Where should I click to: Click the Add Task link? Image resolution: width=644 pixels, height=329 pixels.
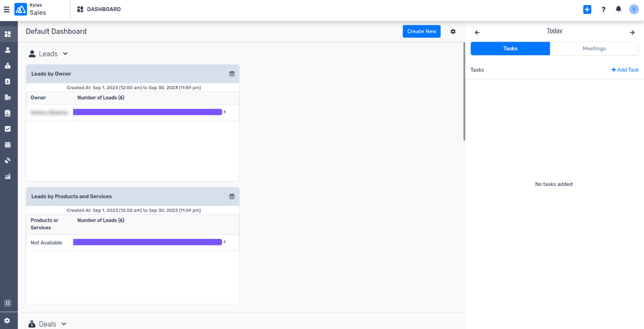tap(625, 70)
